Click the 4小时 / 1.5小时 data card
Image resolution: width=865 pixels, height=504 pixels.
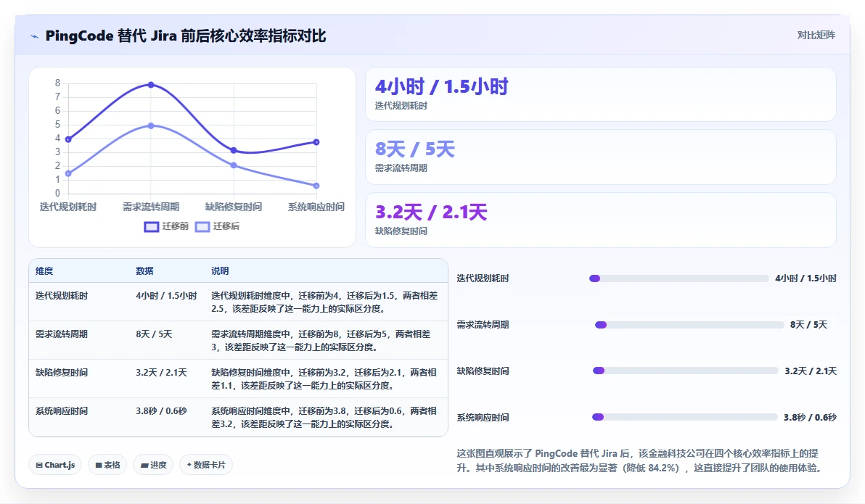pos(601,94)
